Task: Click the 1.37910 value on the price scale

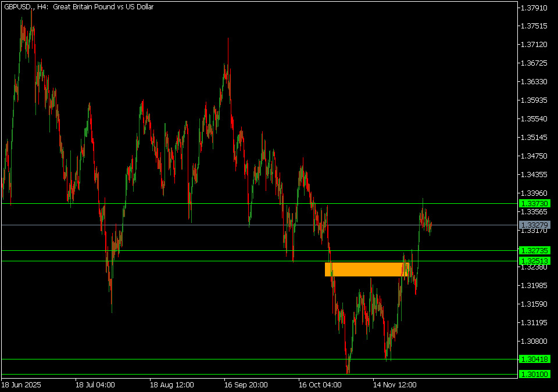Action: tap(535, 8)
